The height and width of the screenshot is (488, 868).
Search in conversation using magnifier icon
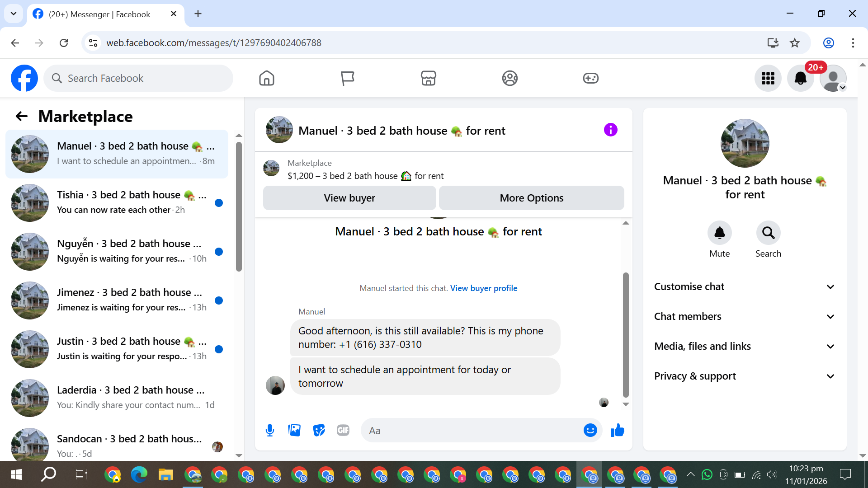pos(768,233)
